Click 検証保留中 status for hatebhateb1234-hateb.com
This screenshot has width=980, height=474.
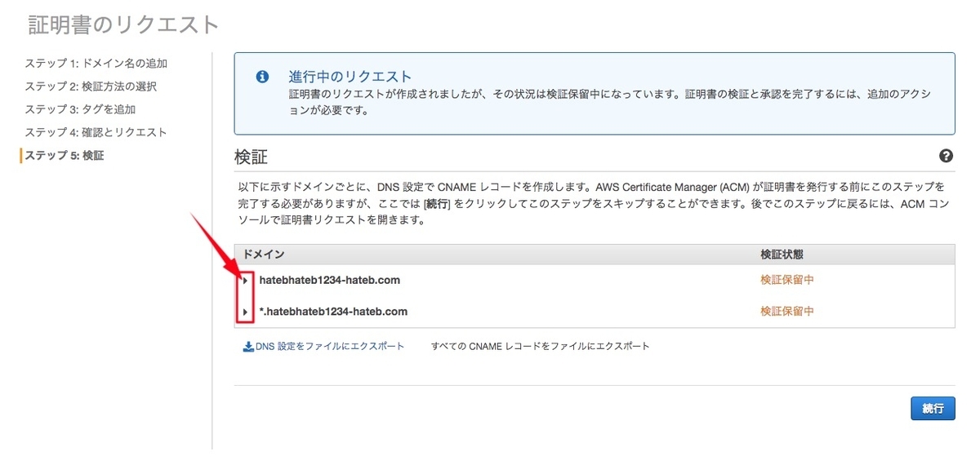pyautogui.click(x=787, y=280)
